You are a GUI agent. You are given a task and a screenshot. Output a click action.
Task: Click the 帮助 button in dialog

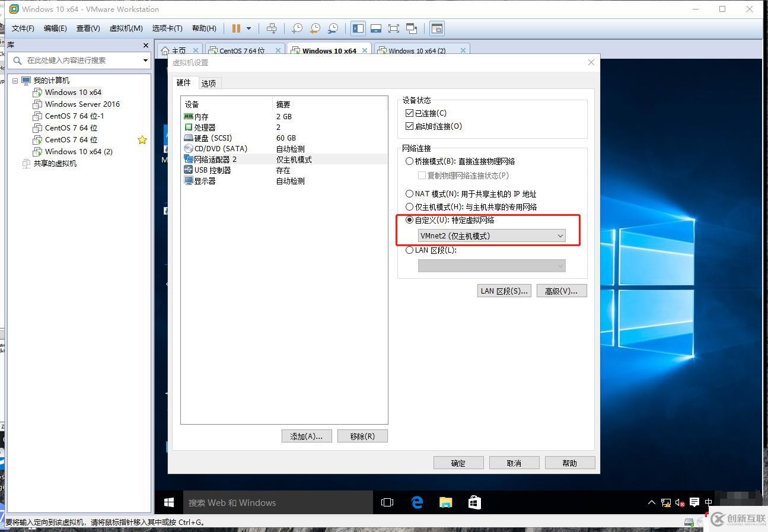click(x=570, y=463)
